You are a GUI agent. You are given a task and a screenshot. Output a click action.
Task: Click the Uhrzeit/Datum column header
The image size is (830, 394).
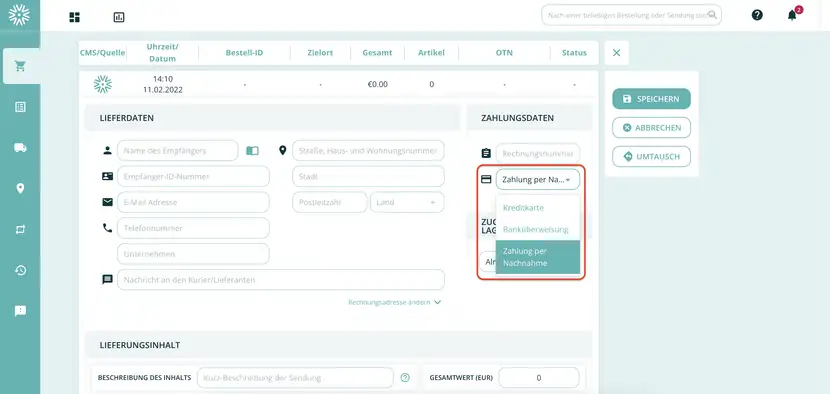(162, 53)
